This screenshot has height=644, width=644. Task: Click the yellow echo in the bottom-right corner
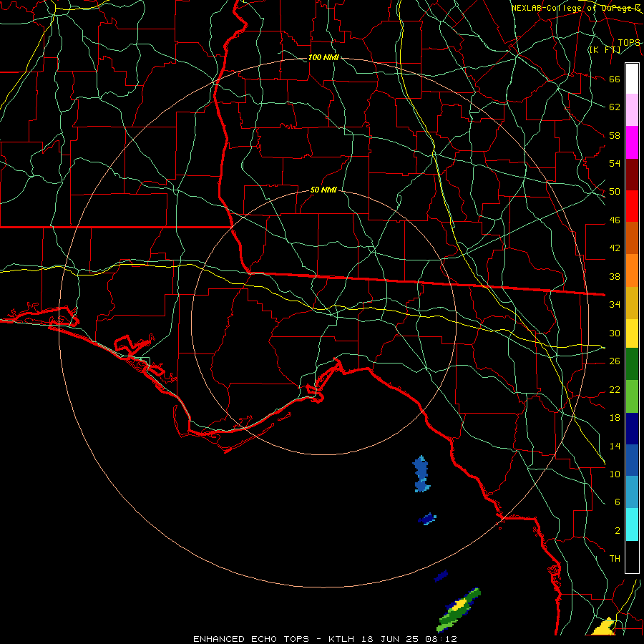click(604, 627)
